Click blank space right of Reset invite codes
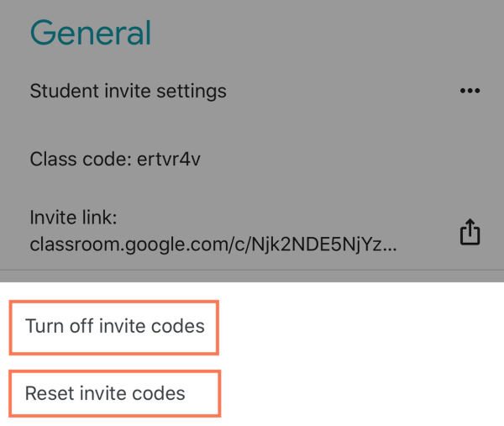The height and width of the screenshot is (426, 504). click(361, 393)
